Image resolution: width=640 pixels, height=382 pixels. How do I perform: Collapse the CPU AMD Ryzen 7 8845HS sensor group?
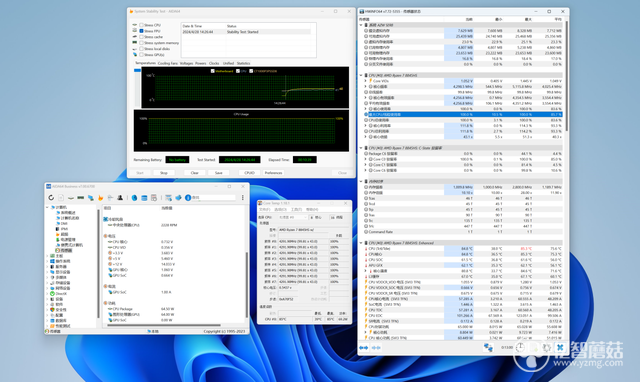click(x=361, y=76)
